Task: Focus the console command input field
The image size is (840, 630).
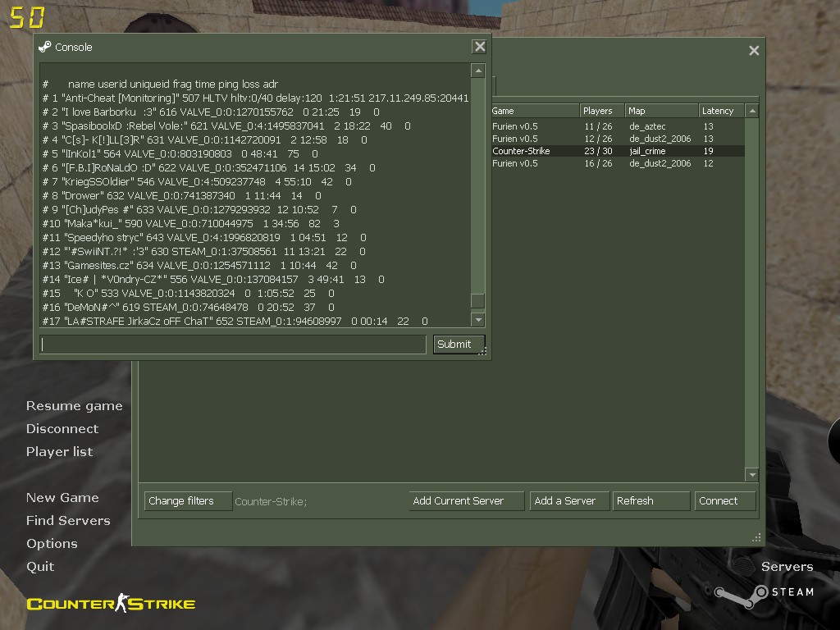Action: coord(233,345)
